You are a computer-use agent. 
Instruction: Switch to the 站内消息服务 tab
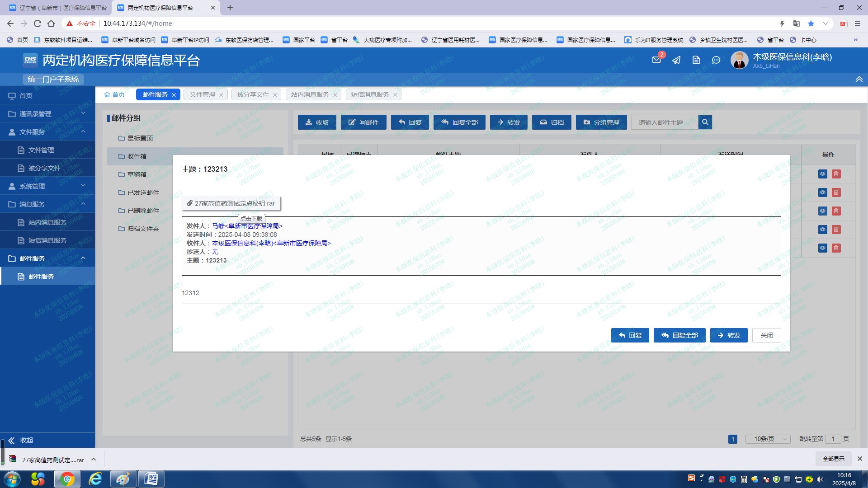pos(310,94)
